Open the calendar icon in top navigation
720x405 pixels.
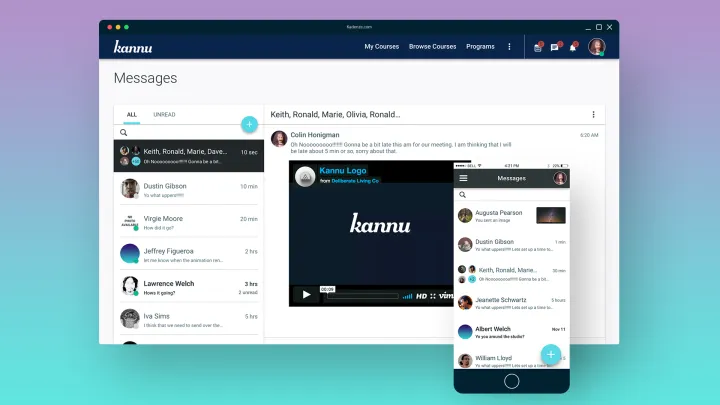(537, 47)
